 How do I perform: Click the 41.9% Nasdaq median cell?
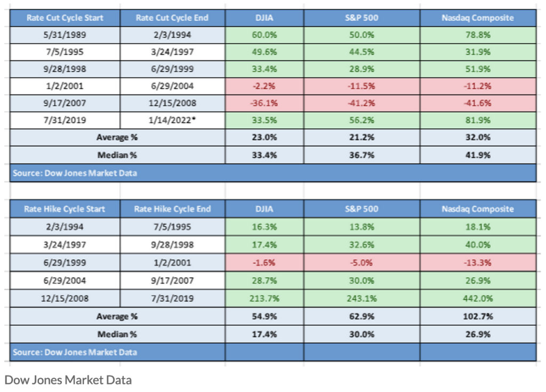click(477, 155)
